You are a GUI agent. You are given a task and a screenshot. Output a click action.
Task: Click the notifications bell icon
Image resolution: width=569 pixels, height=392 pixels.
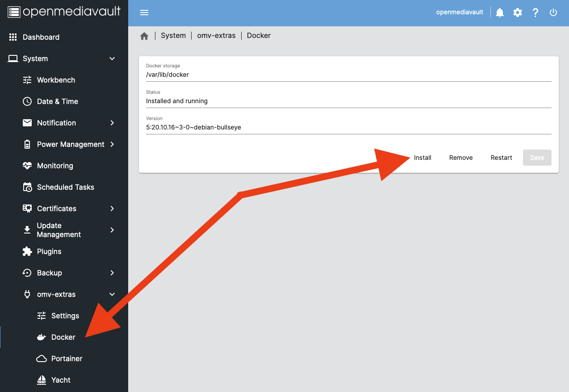click(499, 12)
